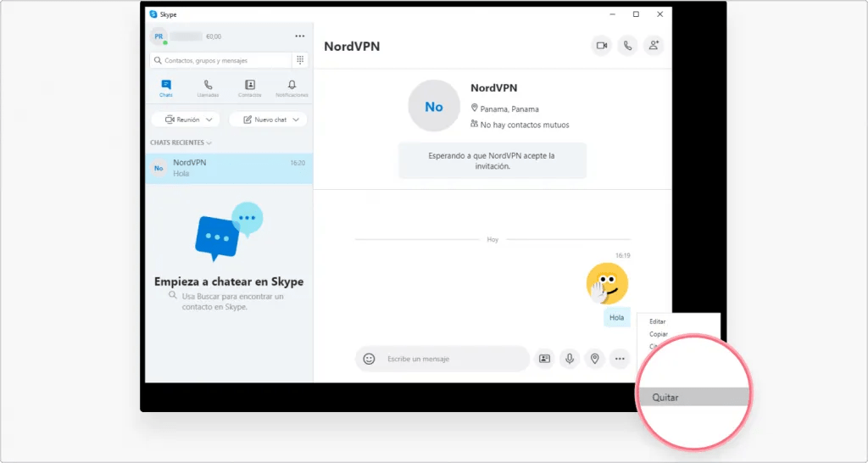
Task: Click the contact card share icon
Action: (545, 359)
